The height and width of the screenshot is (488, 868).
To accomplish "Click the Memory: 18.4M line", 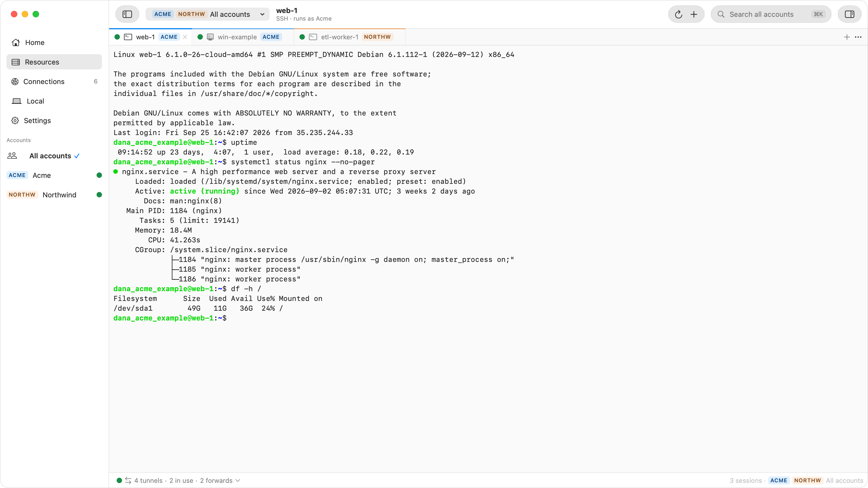I will (x=163, y=230).
